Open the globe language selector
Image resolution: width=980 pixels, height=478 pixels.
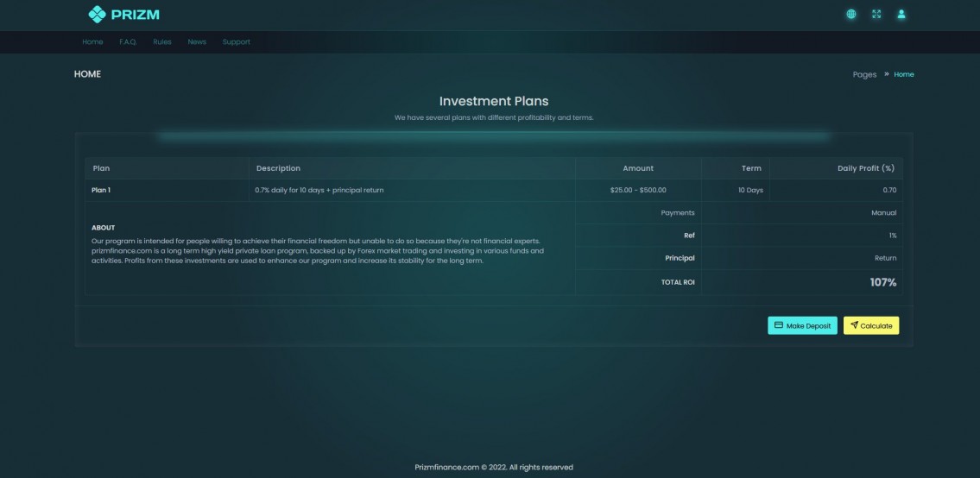(851, 14)
